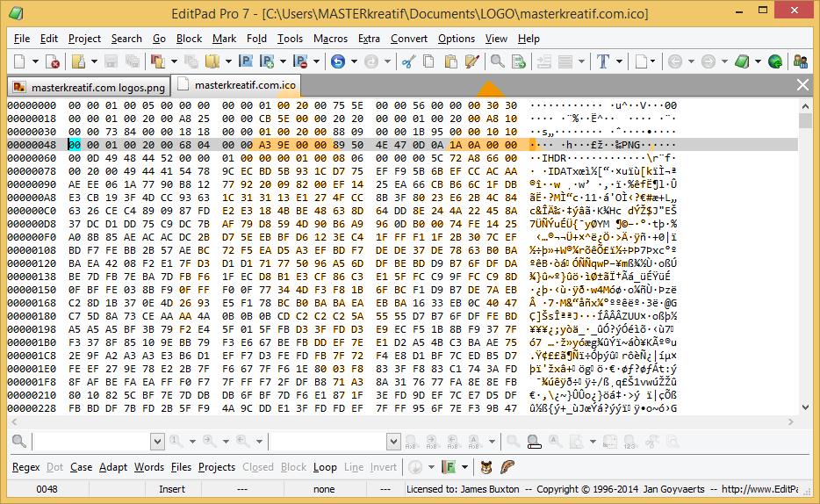Screen dimensions: 820x504
Task: Expand the green notepad dropdown arrow
Action: [x=758, y=61]
